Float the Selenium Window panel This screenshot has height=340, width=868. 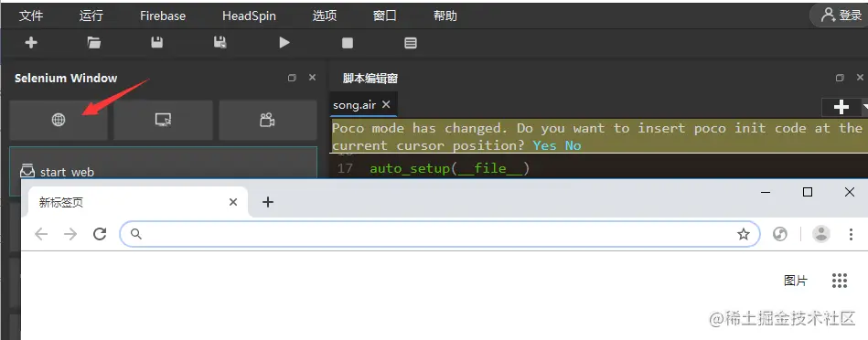pos(293,78)
